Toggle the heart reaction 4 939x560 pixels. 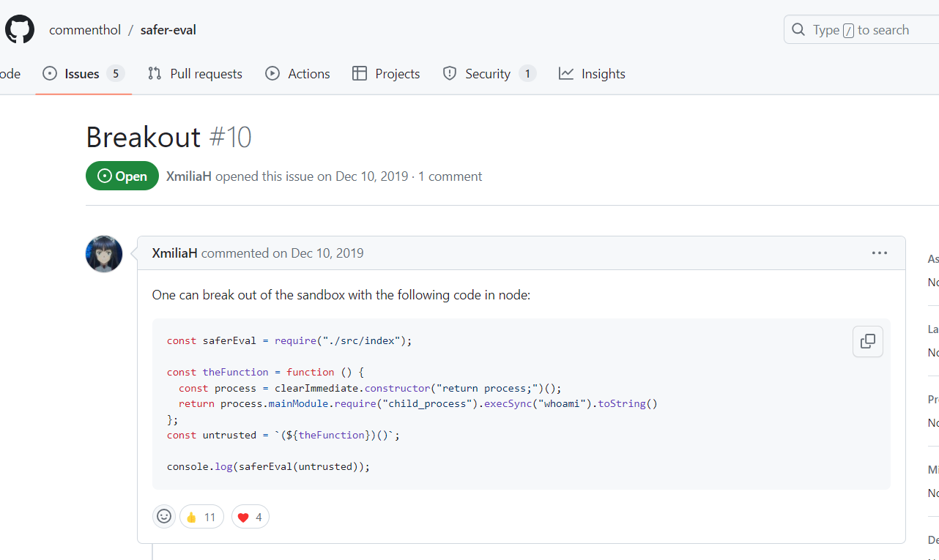coord(250,517)
